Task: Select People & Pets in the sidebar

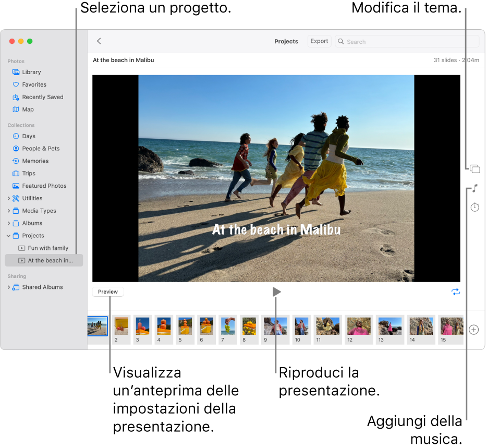Action: [40, 149]
